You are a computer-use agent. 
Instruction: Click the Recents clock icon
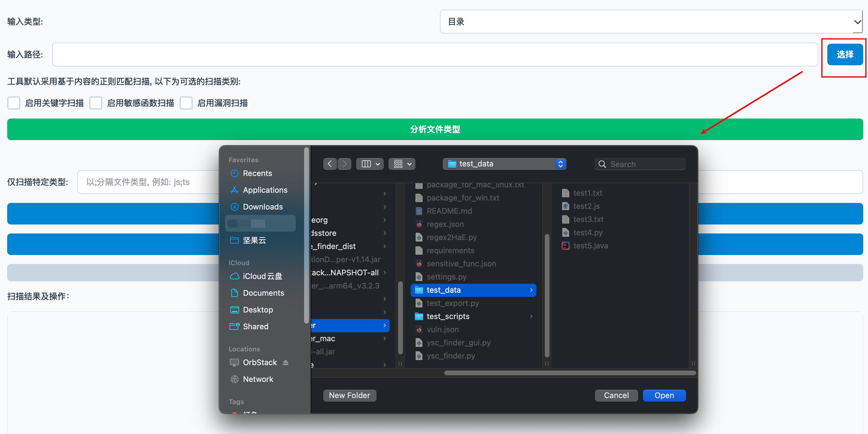(235, 173)
